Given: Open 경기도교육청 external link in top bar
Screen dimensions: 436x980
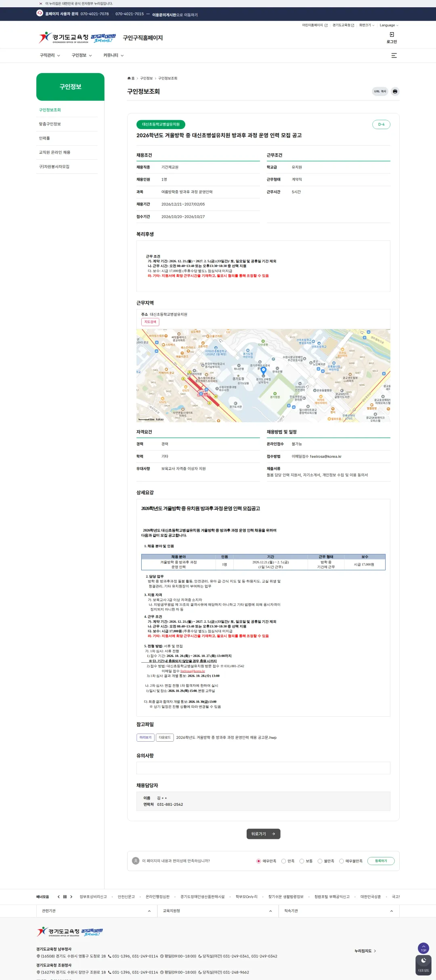Looking at the screenshot, I should point(343,25).
